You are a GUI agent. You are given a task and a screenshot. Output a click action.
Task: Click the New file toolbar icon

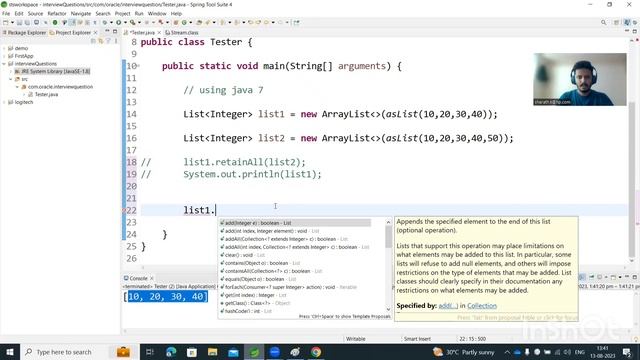[x=6, y=22]
